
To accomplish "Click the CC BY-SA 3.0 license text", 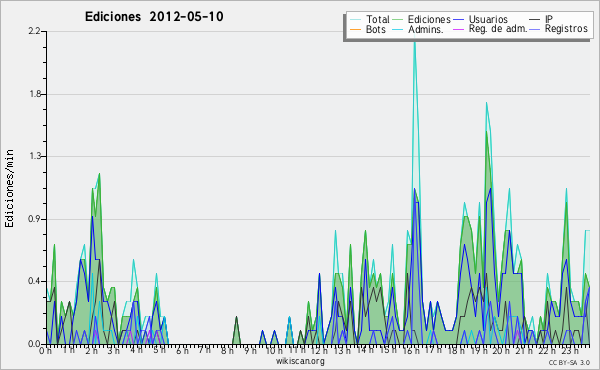I will coord(569,362).
